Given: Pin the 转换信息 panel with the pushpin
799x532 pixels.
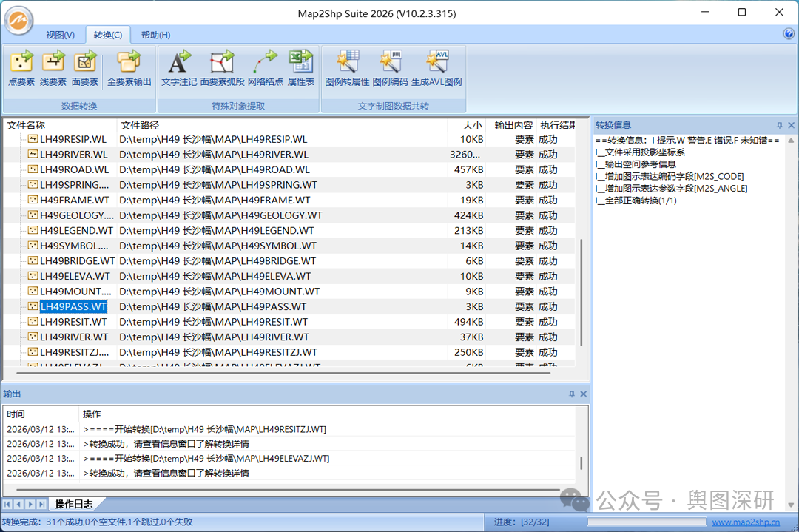Looking at the screenshot, I should click(779, 126).
